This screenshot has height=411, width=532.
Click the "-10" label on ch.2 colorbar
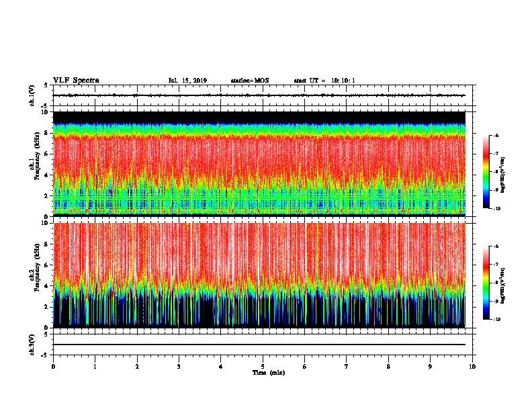pyautogui.click(x=496, y=320)
